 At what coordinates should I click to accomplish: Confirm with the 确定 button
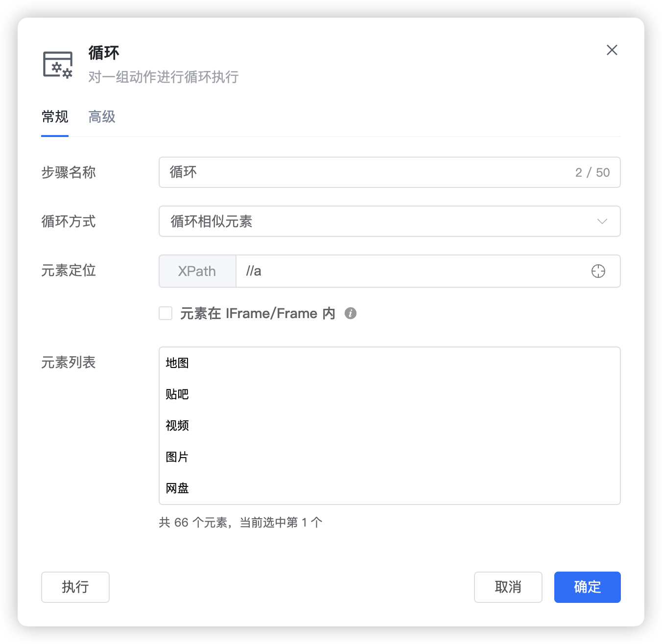587,587
